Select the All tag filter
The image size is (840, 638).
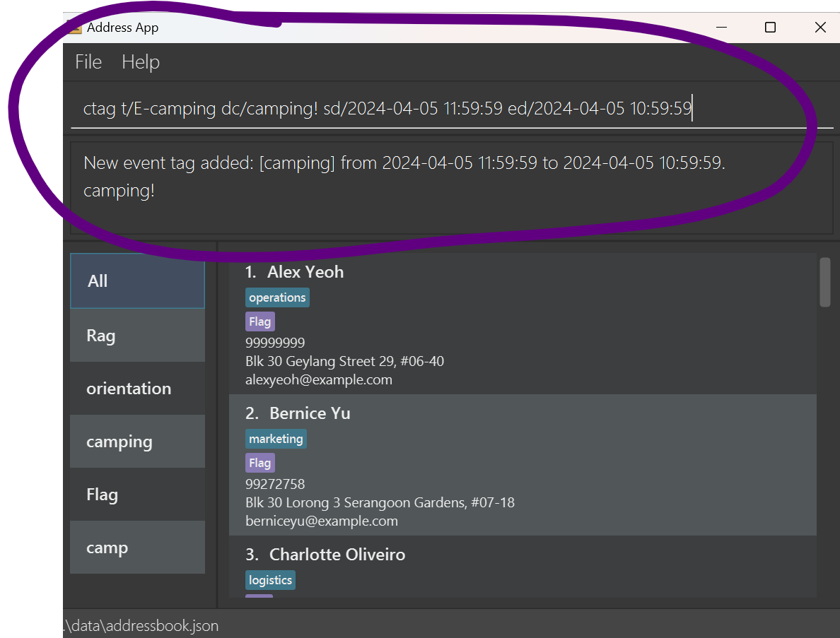point(138,281)
